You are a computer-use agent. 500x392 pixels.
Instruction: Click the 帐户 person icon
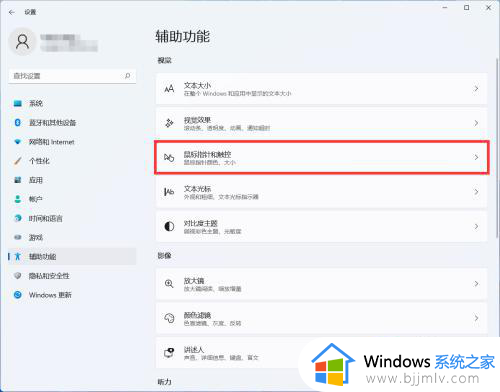(x=18, y=199)
